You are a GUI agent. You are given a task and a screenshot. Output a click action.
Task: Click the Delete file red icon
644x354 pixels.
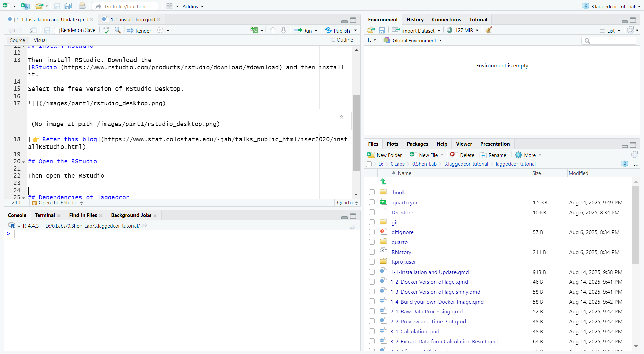point(452,155)
